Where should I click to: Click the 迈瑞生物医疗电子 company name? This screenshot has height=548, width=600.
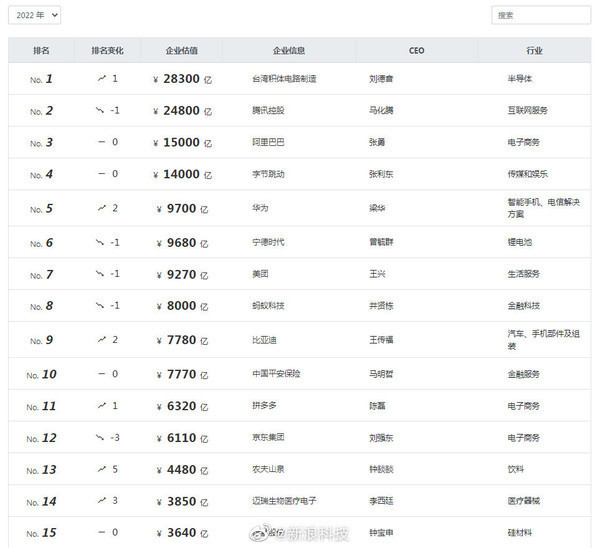284,501
